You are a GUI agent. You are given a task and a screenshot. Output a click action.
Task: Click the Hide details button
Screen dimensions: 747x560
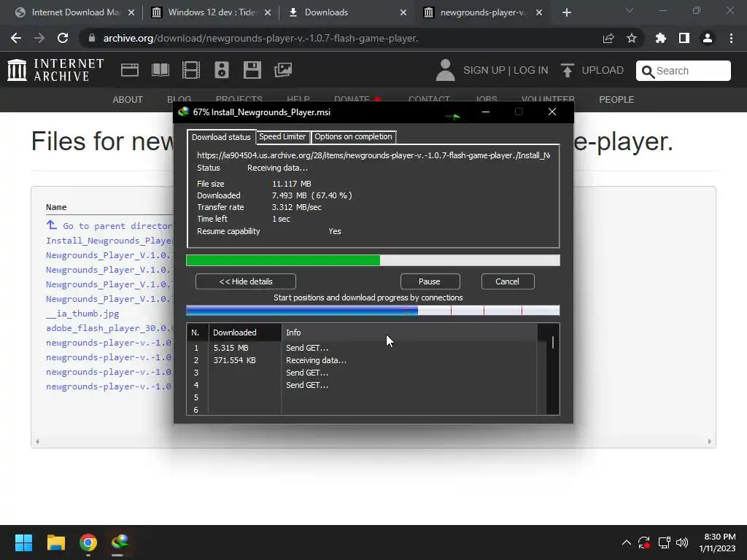(246, 281)
